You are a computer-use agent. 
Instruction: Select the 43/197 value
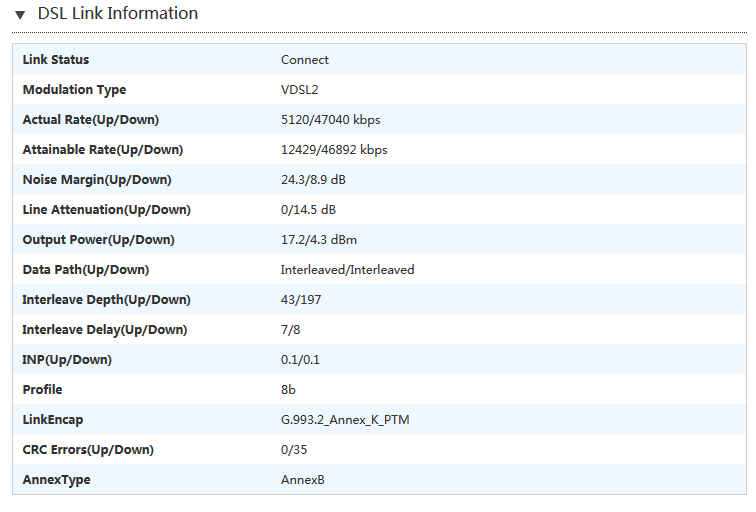click(301, 300)
